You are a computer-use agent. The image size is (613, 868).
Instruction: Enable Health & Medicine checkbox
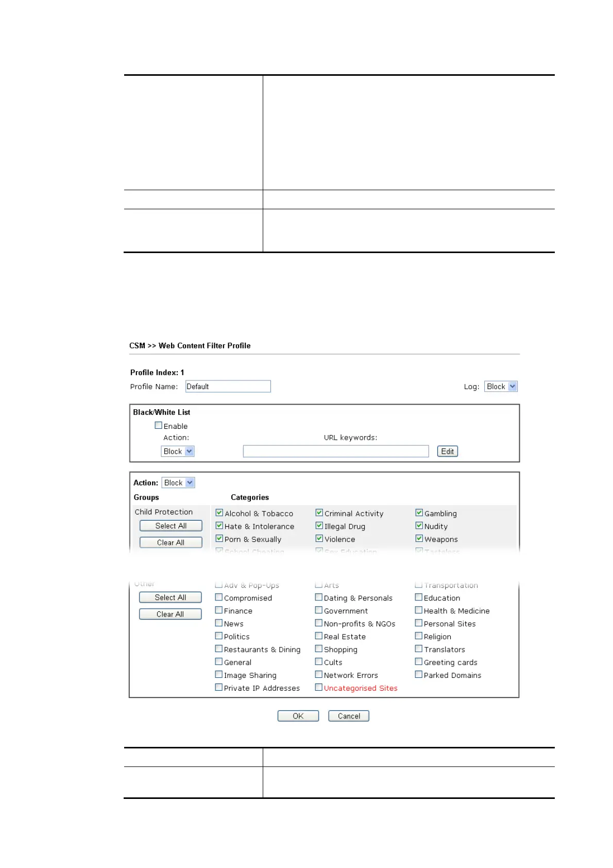tap(419, 610)
